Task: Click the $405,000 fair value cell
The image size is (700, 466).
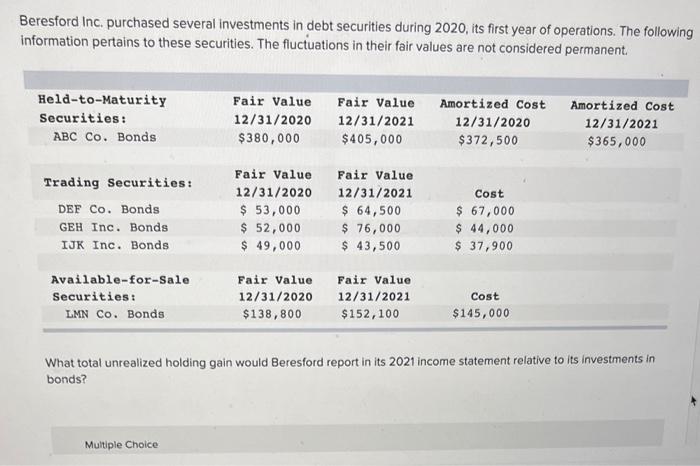Action: (x=374, y=139)
